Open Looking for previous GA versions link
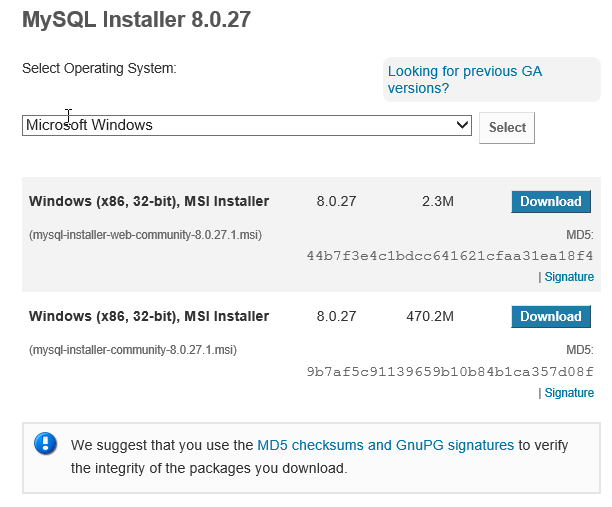The width and height of the screenshot is (612, 507). 464,80
